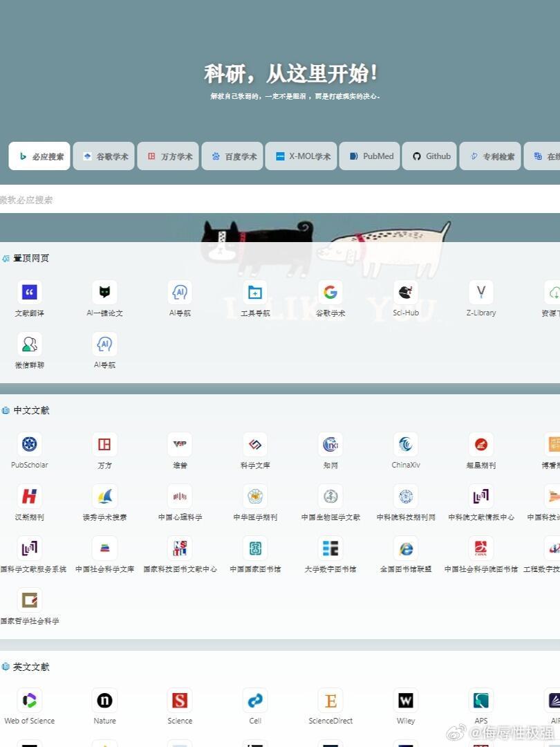560x747 pixels.
Task: Open the 超星期刊 icon
Action: (481, 444)
